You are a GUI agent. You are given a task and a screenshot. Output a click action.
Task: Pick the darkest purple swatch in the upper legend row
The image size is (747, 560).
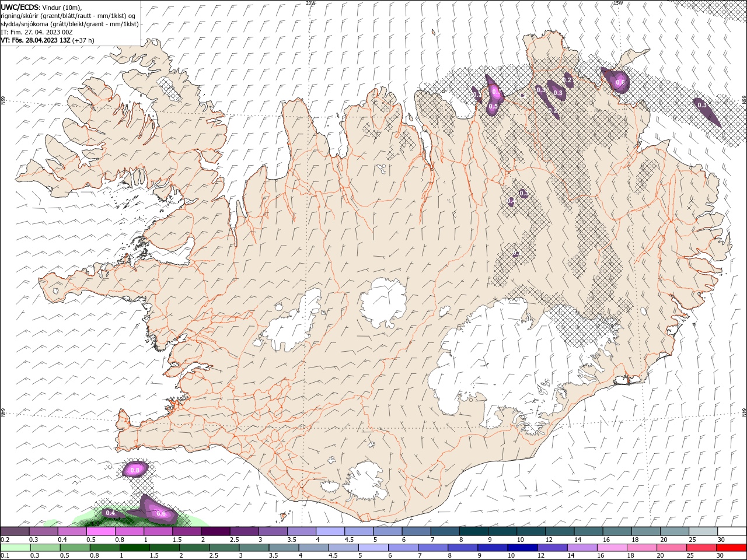[214, 531]
